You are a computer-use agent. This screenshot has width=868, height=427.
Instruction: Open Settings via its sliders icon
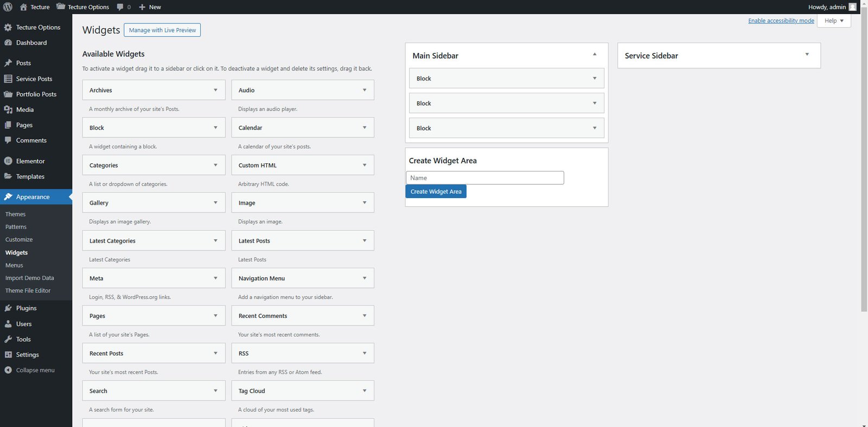(x=8, y=355)
